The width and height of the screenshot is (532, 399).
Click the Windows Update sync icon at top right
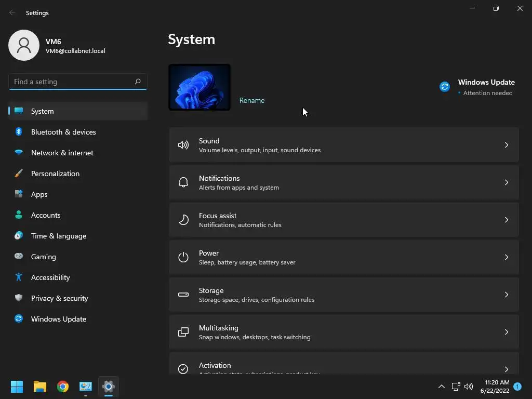tap(445, 87)
